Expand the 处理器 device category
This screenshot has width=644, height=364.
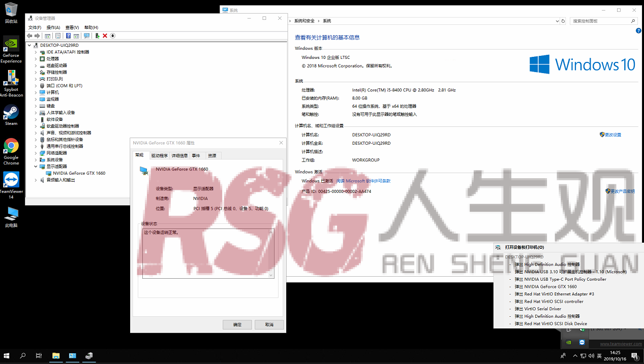tap(36, 59)
